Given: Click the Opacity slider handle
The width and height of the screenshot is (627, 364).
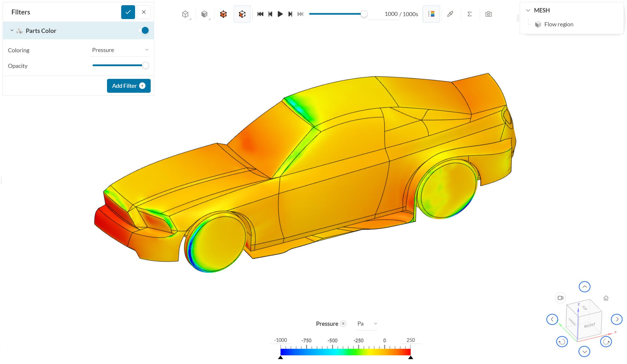Looking at the screenshot, I should coord(145,66).
